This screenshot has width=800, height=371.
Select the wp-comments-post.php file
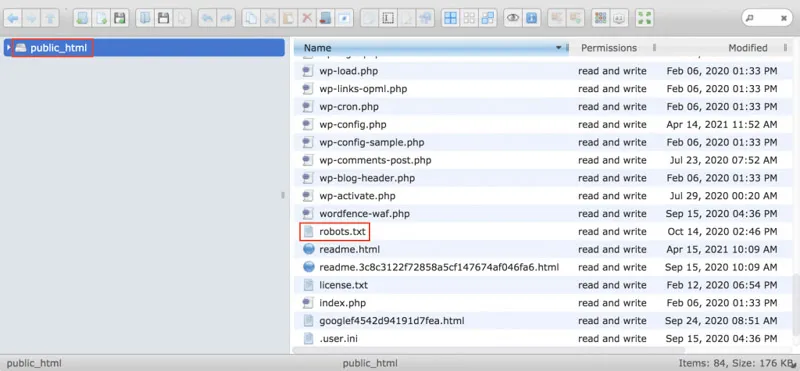(542, 160)
